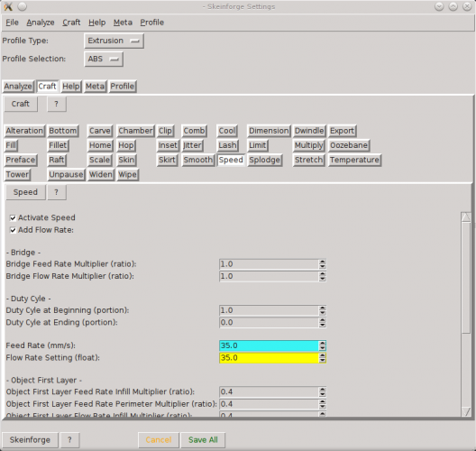Select the Stretch plugin tab
The height and width of the screenshot is (451, 476).
pos(309,160)
